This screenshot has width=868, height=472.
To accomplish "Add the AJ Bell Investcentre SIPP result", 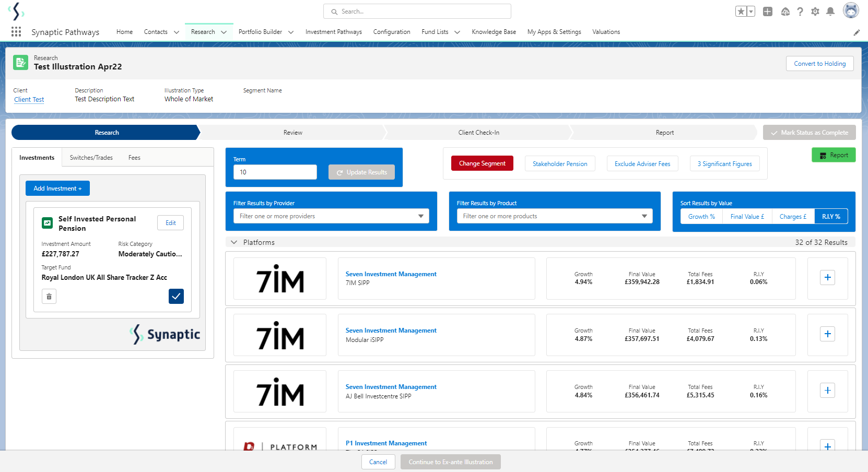I will point(828,390).
